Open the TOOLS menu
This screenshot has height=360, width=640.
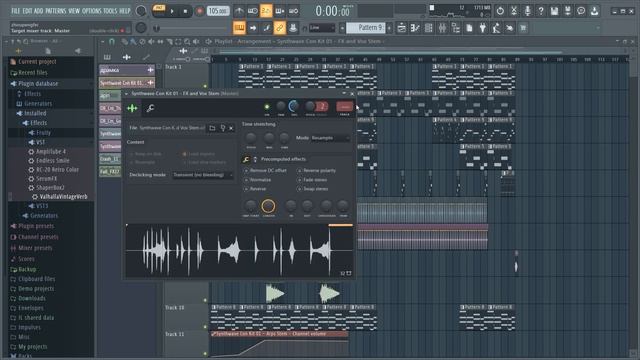click(110, 11)
